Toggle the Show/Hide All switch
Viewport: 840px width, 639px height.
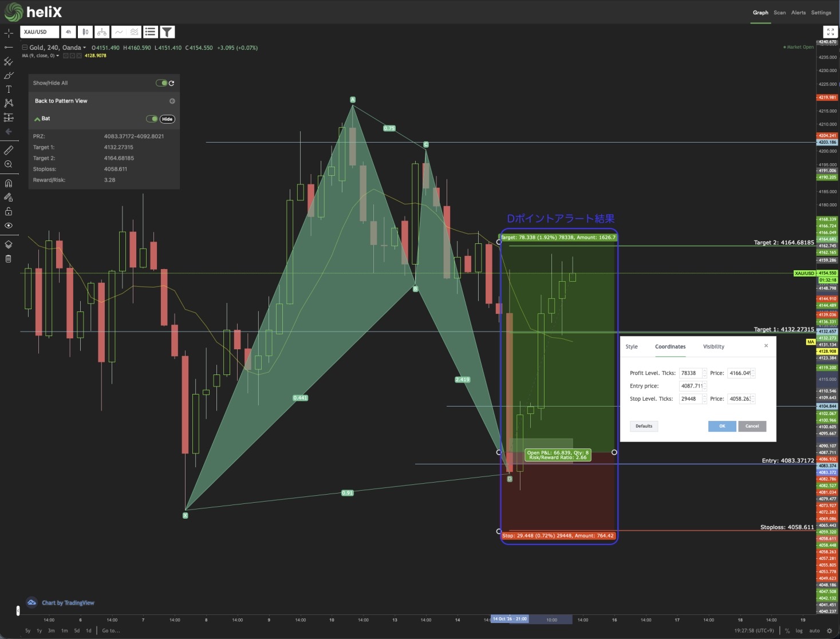pos(161,83)
